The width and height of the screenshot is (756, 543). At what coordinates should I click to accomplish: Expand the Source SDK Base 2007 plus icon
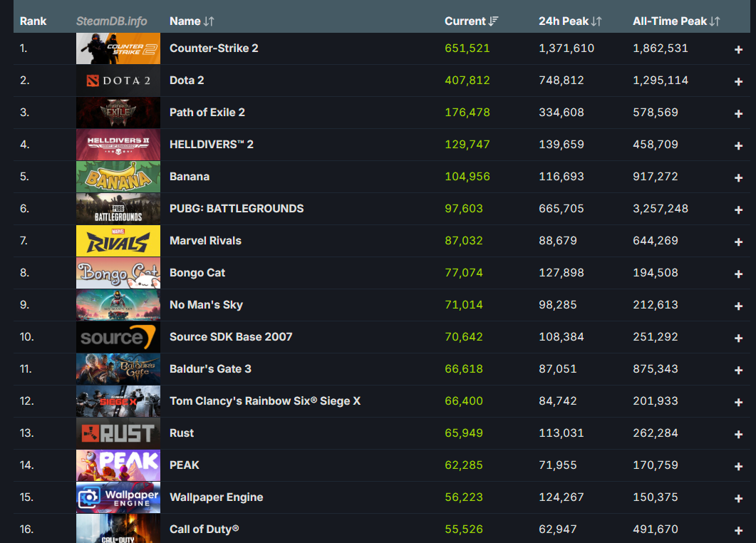[x=738, y=338]
